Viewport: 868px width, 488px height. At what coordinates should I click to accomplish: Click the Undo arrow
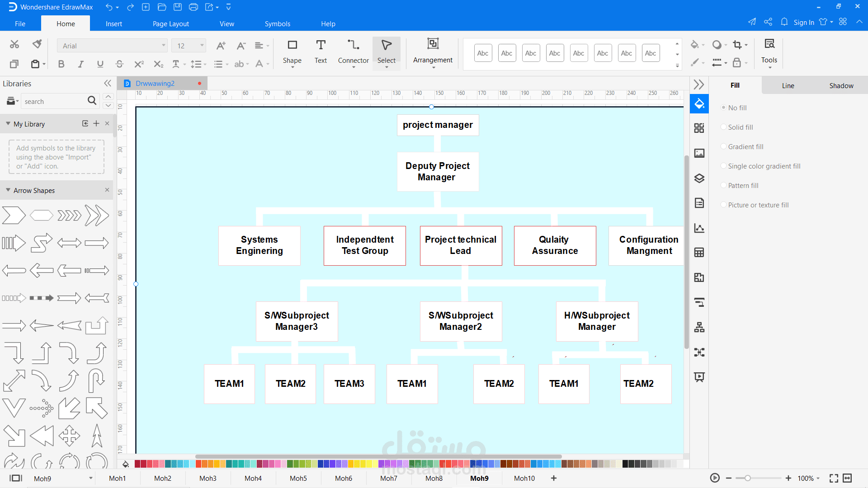point(109,7)
